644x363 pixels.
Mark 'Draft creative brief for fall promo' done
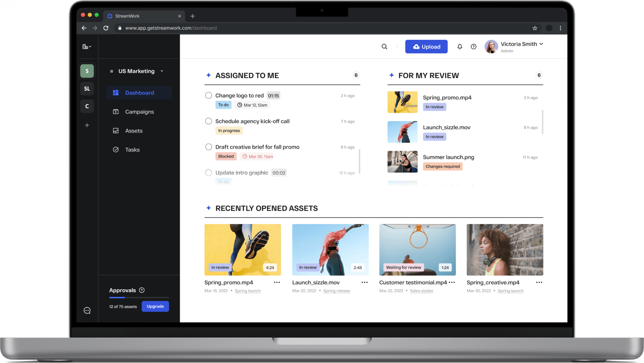coord(208,147)
